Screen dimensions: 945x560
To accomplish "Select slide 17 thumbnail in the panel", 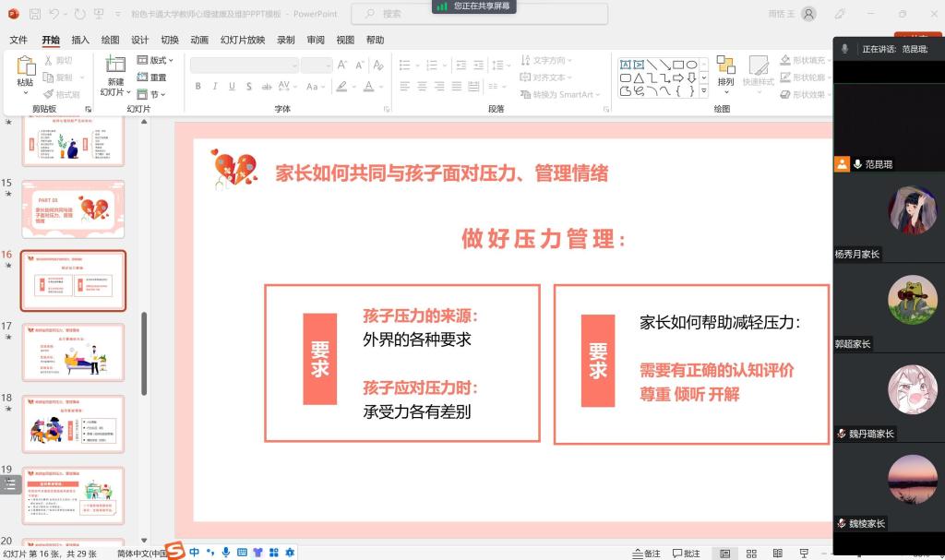I will coord(73,351).
